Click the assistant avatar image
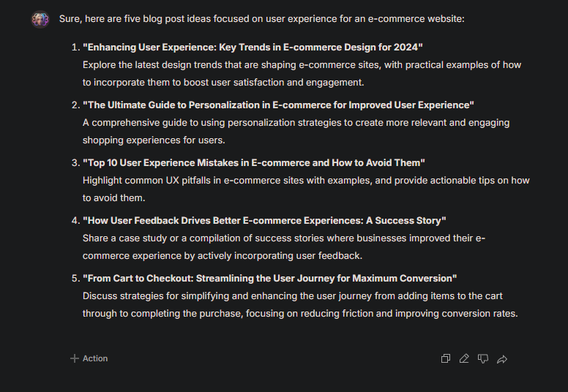 (40, 19)
